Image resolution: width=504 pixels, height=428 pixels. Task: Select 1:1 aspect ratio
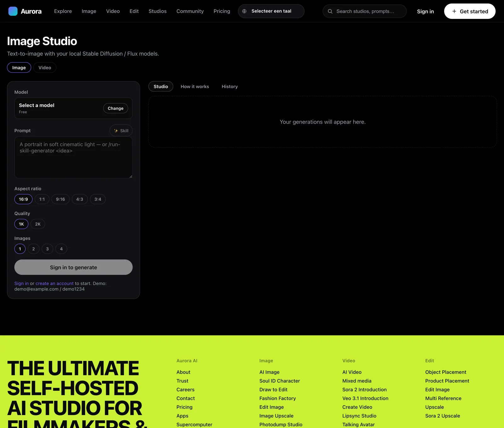(42, 199)
